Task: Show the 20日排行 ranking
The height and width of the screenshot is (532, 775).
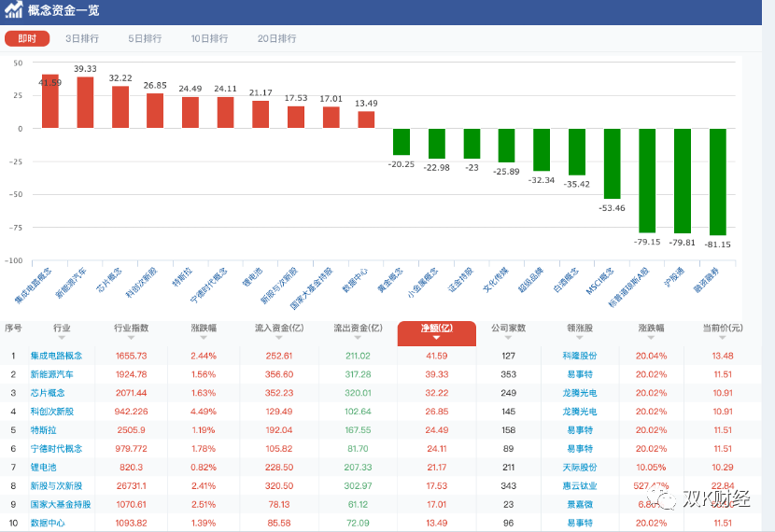Action: 276,39
